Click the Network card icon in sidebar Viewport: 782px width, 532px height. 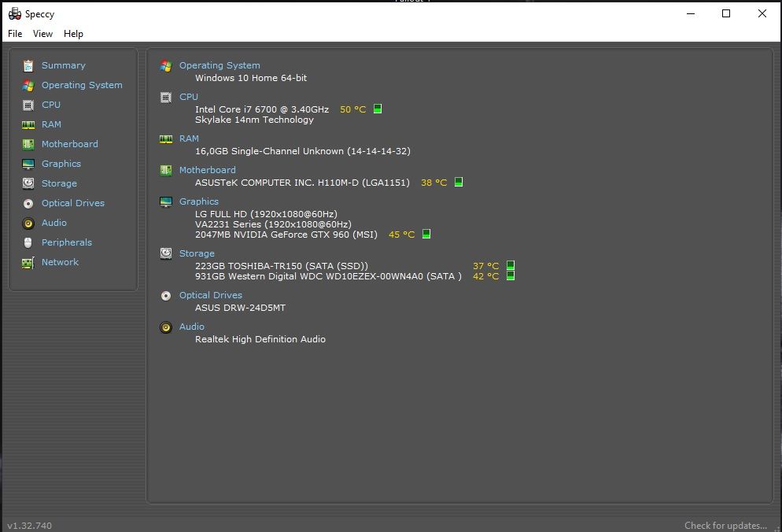click(28, 263)
